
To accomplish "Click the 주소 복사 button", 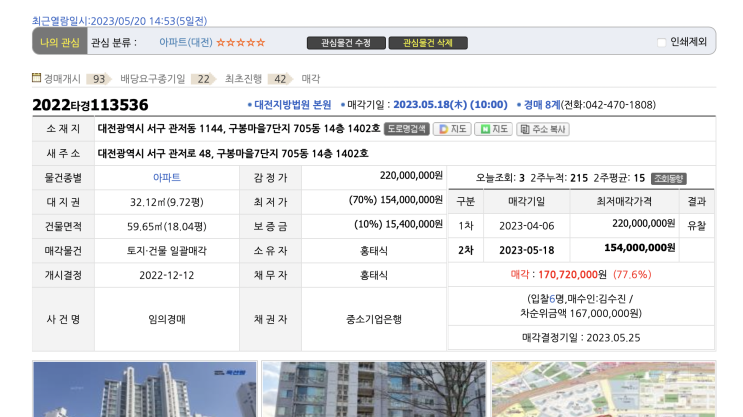I will [x=543, y=129].
